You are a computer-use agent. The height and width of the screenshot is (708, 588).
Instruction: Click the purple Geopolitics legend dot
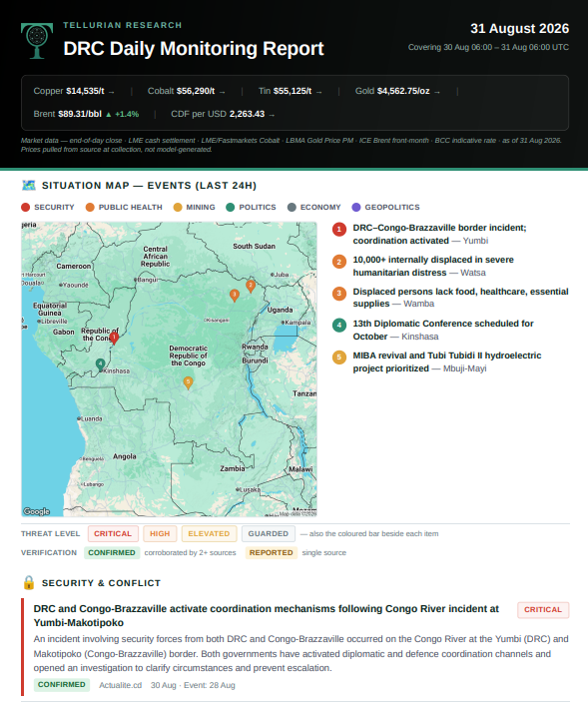coord(356,208)
